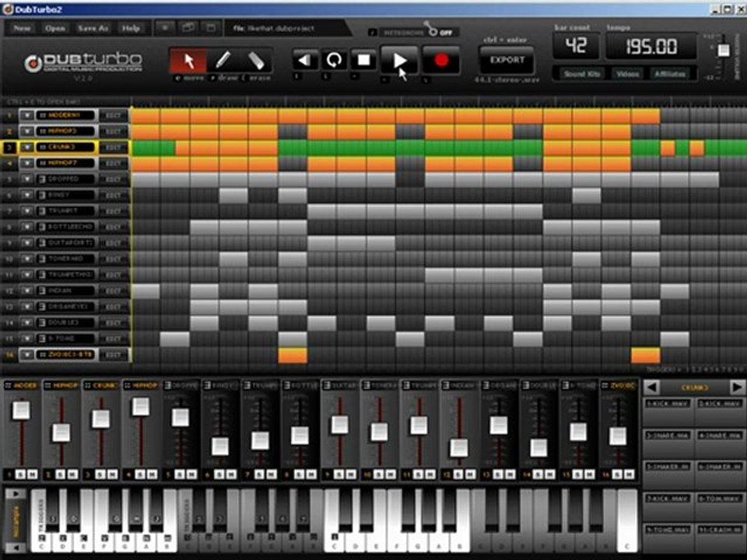Trigger the 6-SHAKER sample pad

point(719,475)
